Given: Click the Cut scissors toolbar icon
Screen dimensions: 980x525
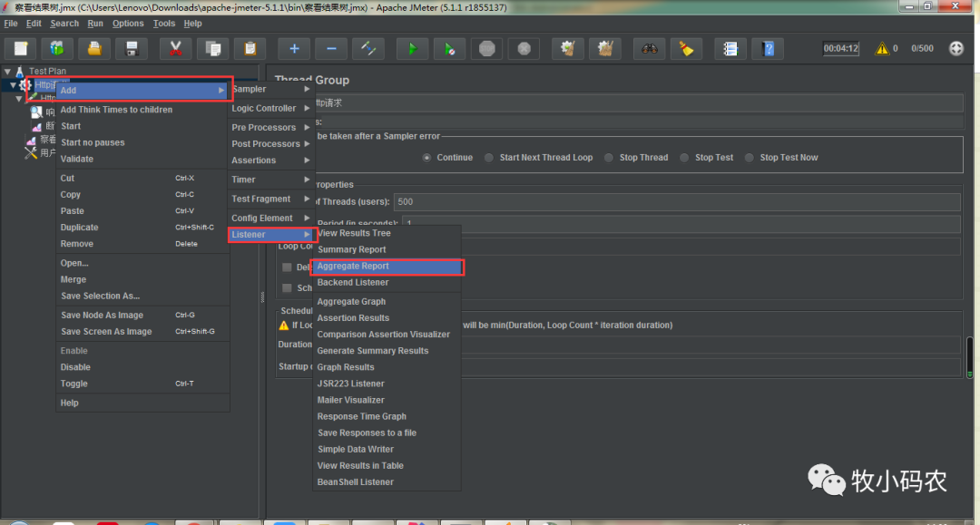Looking at the screenshot, I should (x=176, y=49).
